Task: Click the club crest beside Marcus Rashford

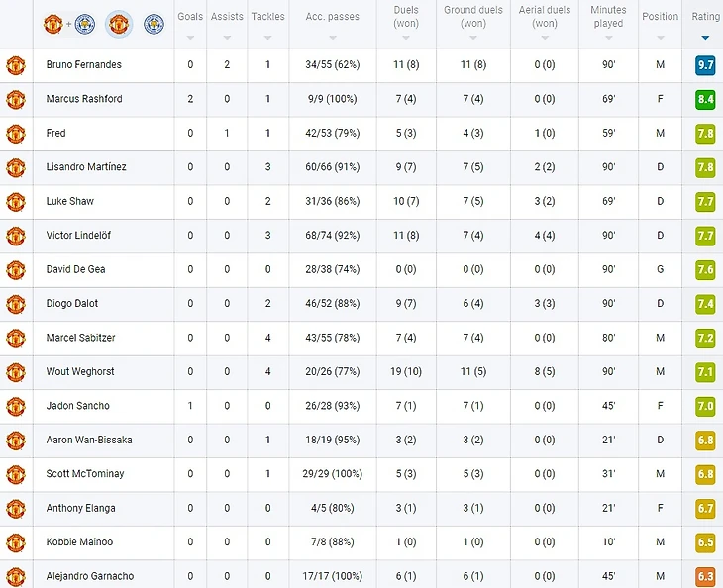Action: point(16,100)
